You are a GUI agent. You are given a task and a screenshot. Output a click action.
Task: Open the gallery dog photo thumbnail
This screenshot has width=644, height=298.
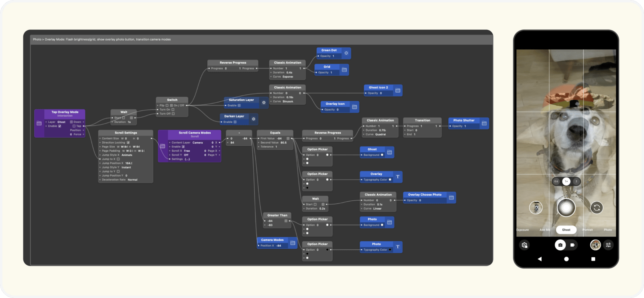(595, 245)
